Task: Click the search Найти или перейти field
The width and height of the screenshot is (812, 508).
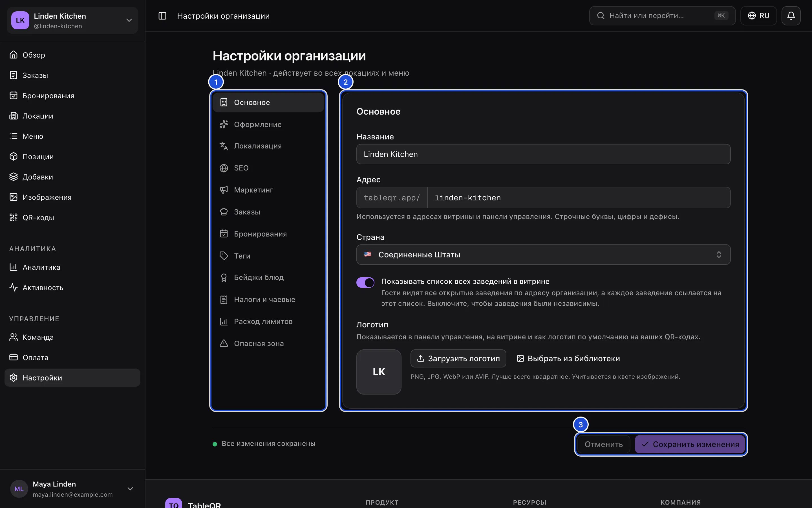Action: 662,16
